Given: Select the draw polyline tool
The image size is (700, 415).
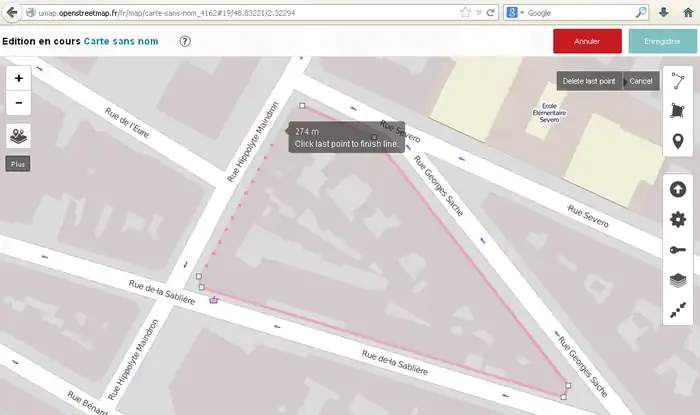Looking at the screenshot, I should [x=677, y=81].
